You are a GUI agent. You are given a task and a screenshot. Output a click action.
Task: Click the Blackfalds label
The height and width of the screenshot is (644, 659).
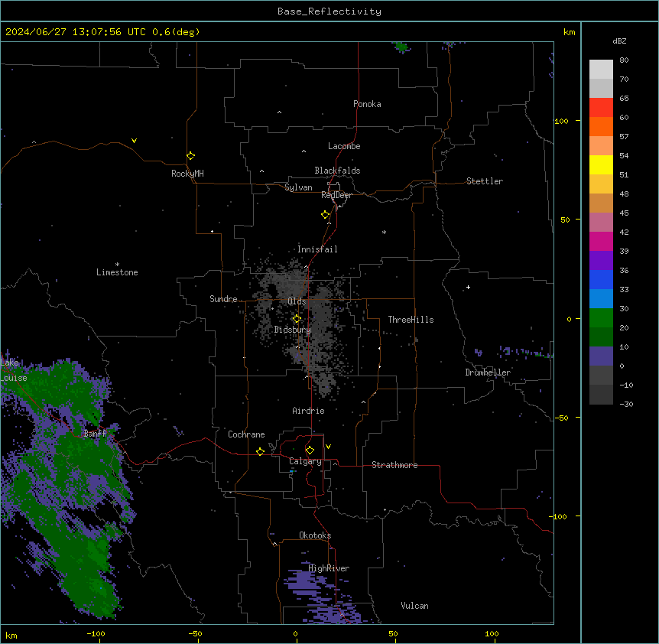click(x=337, y=171)
